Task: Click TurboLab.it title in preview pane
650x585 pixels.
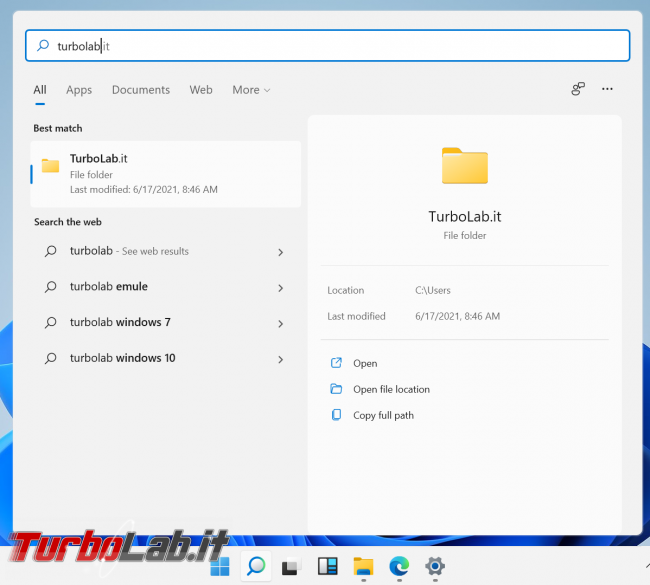Action: [465, 216]
